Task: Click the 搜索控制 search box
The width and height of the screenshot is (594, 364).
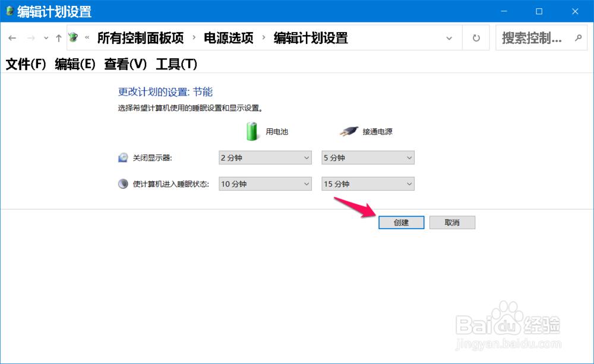Action: pyautogui.click(x=541, y=38)
